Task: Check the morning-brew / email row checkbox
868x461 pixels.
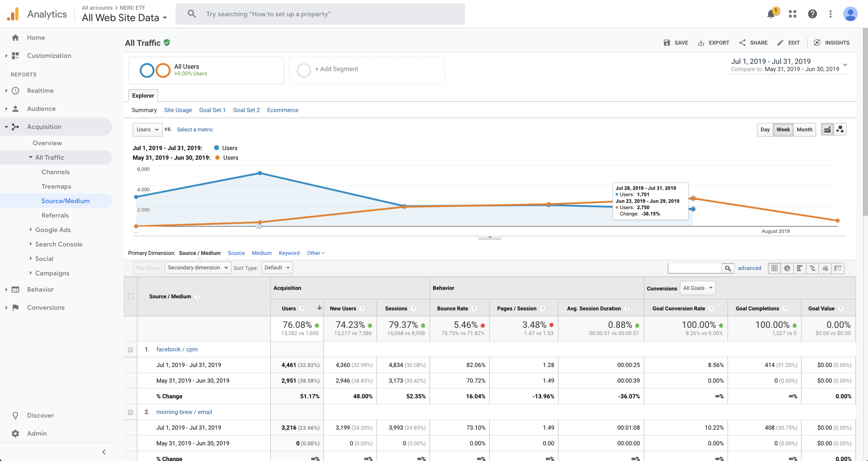Action: coord(131,412)
